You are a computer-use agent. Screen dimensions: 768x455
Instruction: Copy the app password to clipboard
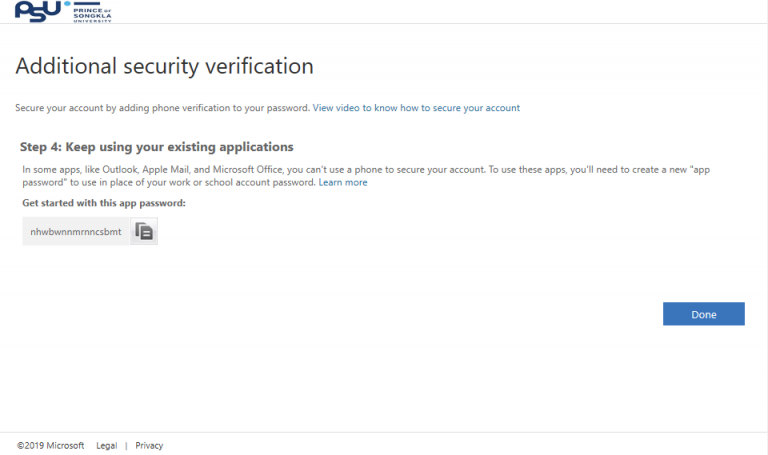144,231
